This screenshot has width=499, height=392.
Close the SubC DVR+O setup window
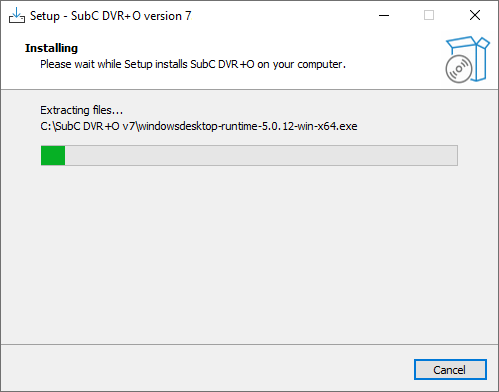tap(475, 15)
